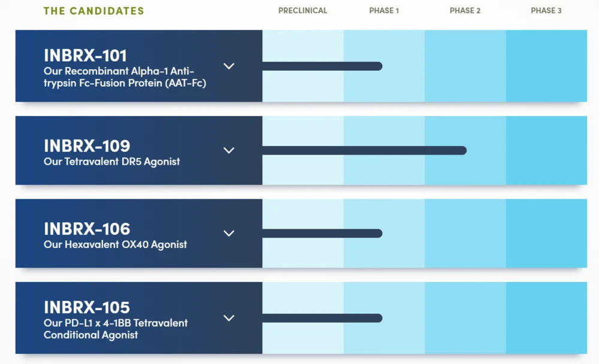
Task: Click INBRX-106 progress bar end
Action: (x=377, y=233)
